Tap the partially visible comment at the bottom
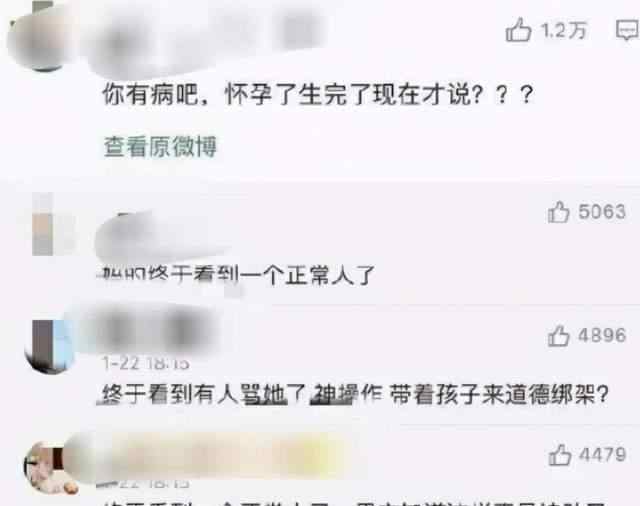This screenshot has height=506, width=640. pos(355,503)
